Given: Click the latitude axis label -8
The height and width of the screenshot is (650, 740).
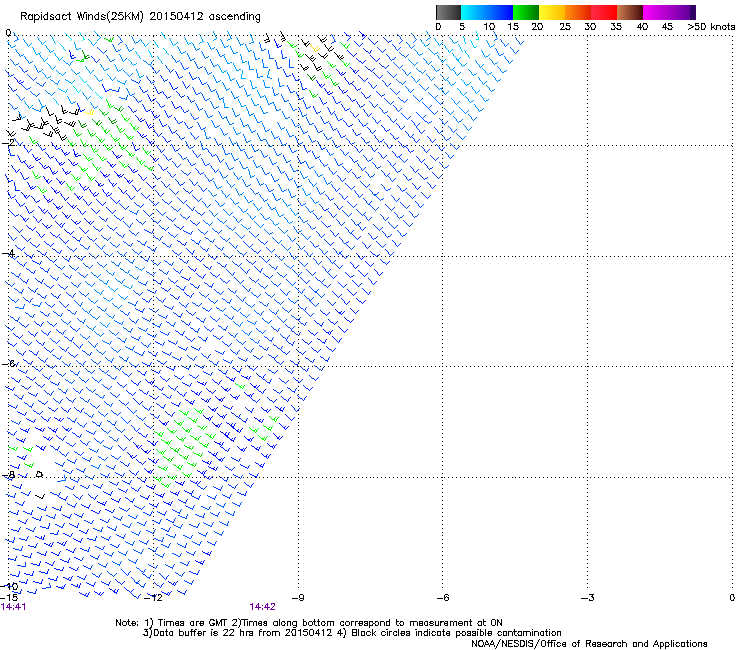Looking at the screenshot, I should [8, 474].
